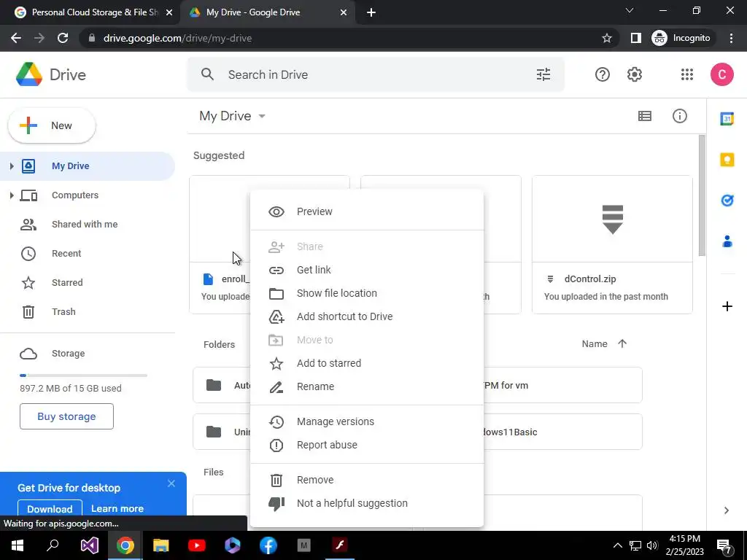
Task: Open the Settings gear icon
Action: (634, 74)
